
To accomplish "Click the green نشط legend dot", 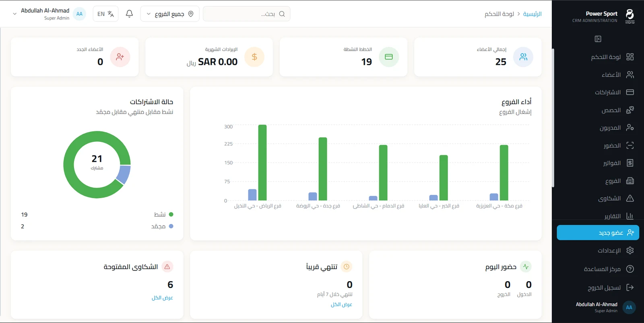I will tap(171, 214).
